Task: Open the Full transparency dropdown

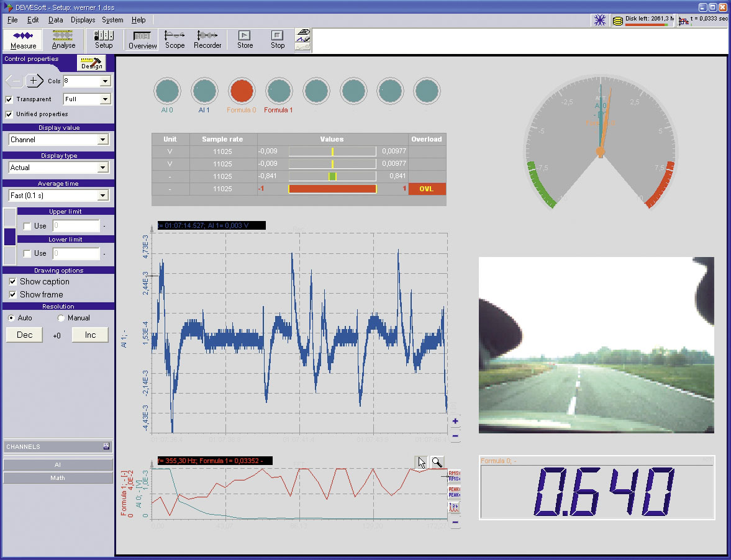Action: 106,99
